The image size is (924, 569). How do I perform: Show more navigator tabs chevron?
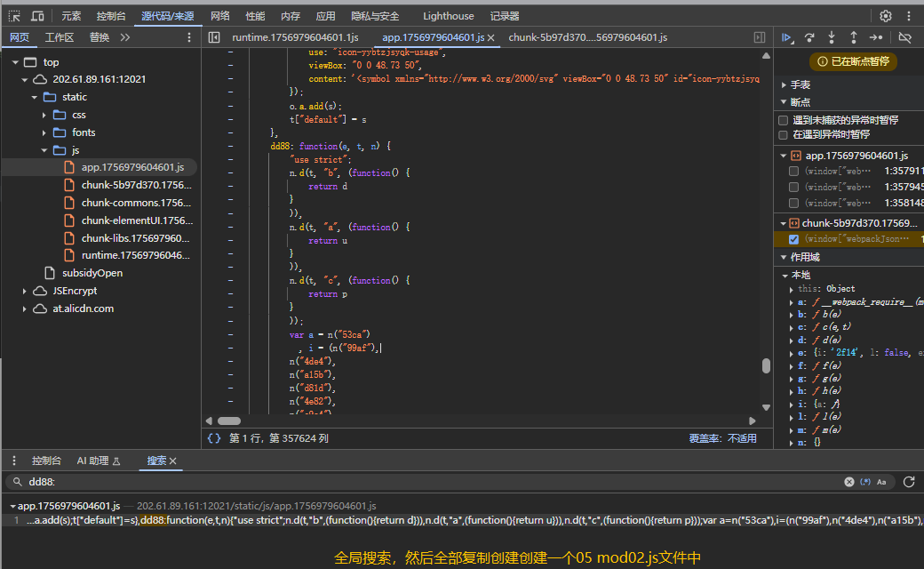125,37
